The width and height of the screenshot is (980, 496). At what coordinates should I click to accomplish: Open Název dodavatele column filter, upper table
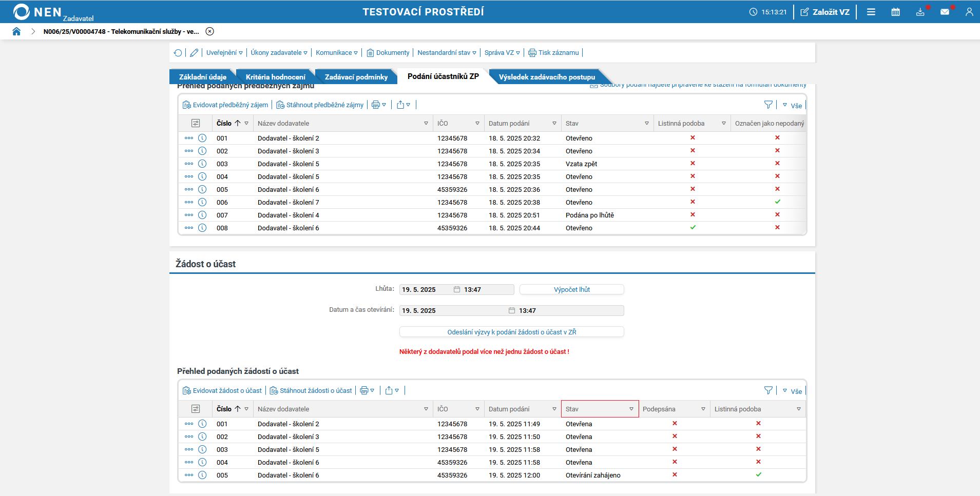click(x=426, y=124)
